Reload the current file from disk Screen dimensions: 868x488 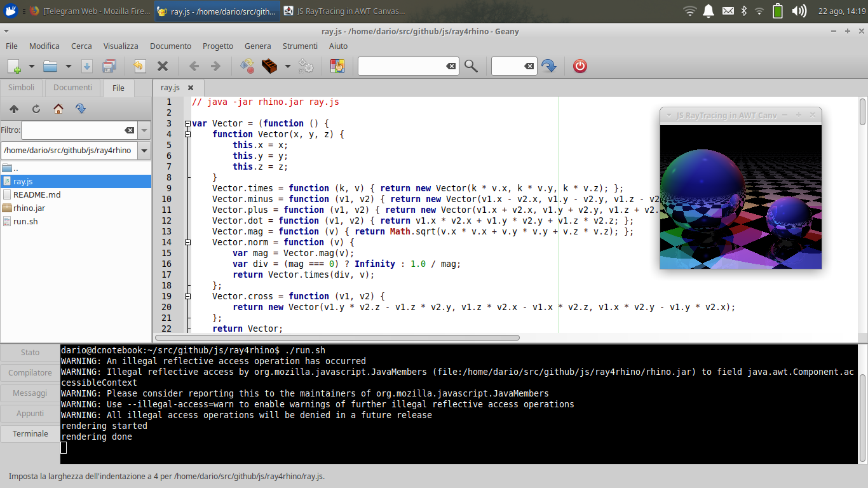coord(140,66)
